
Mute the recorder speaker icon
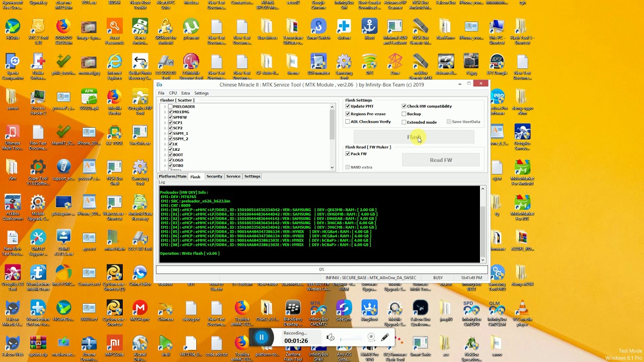331,337
